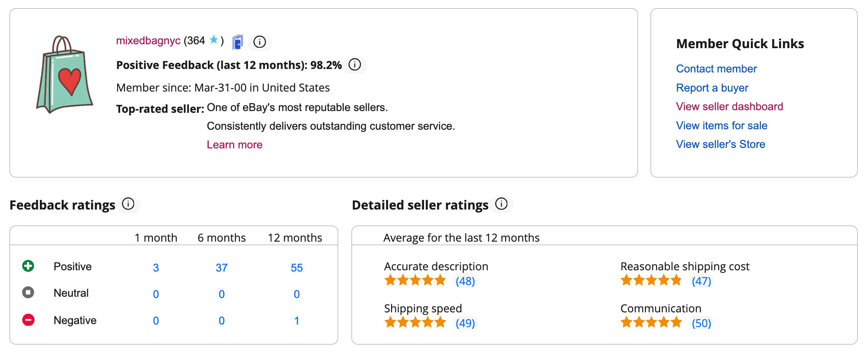This screenshot has height=354, width=868.
Task: Open the 6 months positive count 37
Action: [221, 268]
